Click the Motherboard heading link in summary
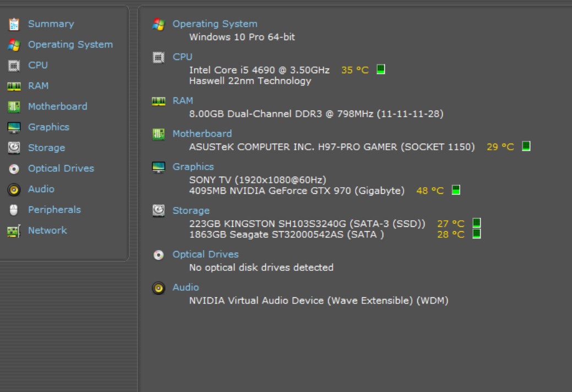Image resolution: width=572 pixels, height=392 pixels. tap(202, 134)
